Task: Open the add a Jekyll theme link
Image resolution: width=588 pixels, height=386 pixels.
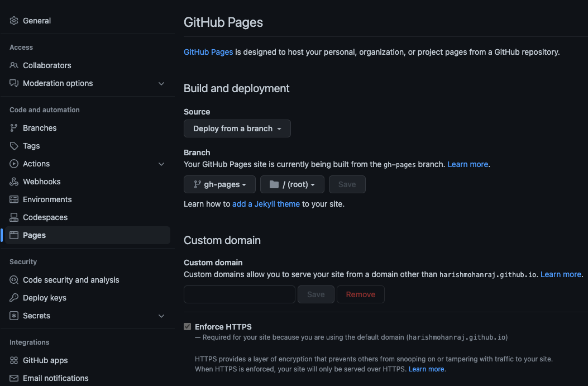Action: point(266,204)
